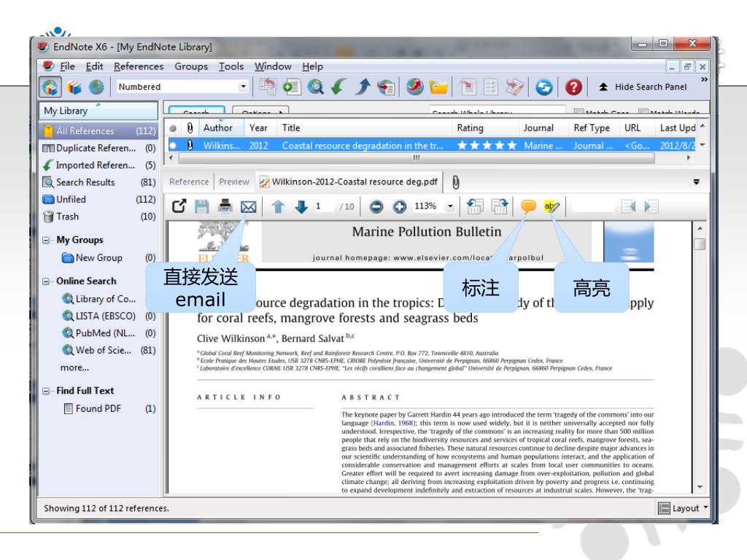Screen dimensions: 747x560
Task: Click the attach file paperclip icon
Action: coord(455,182)
